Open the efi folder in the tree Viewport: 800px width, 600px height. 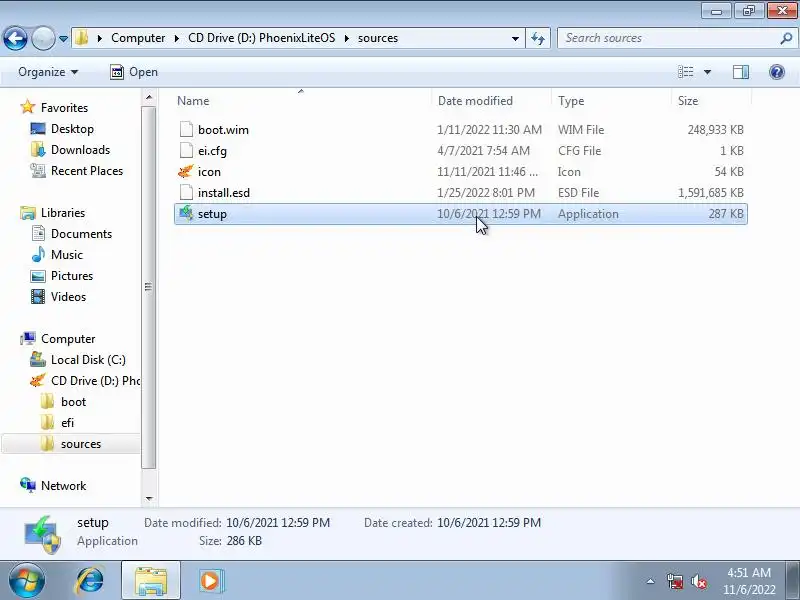[x=67, y=422]
